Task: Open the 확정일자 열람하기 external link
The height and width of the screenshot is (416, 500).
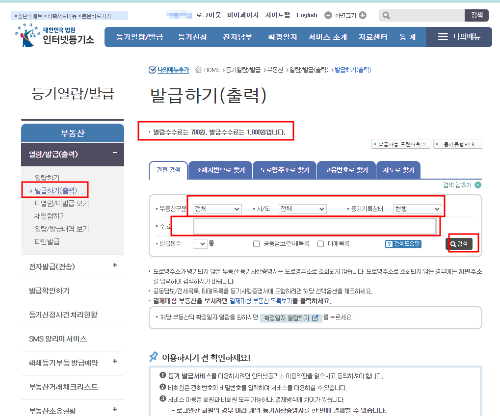Action: (291, 318)
